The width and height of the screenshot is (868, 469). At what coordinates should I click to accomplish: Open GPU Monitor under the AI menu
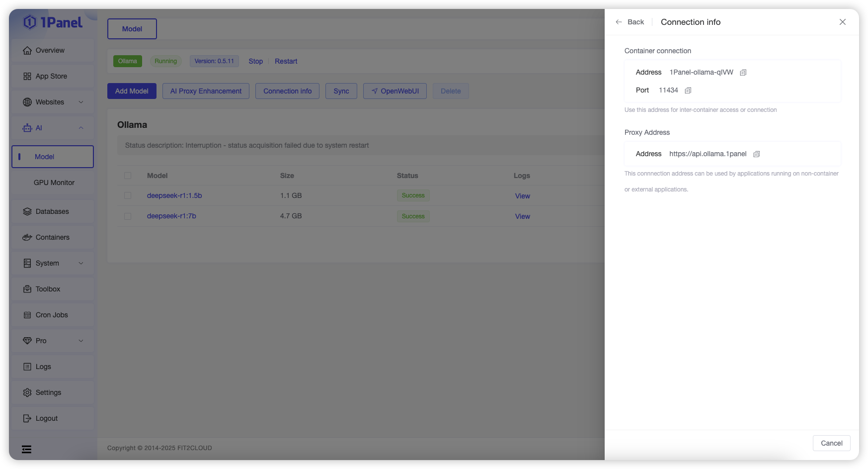point(54,183)
